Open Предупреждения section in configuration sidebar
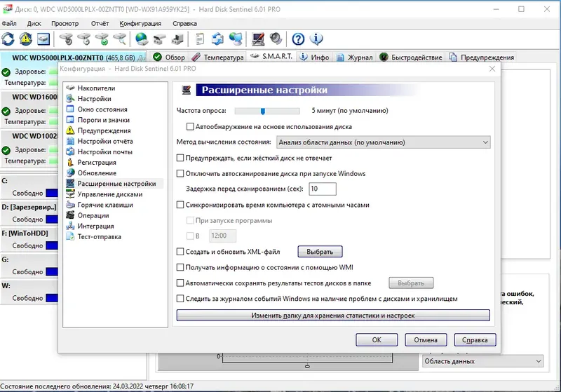The height and width of the screenshot is (392, 561). point(104,130)
